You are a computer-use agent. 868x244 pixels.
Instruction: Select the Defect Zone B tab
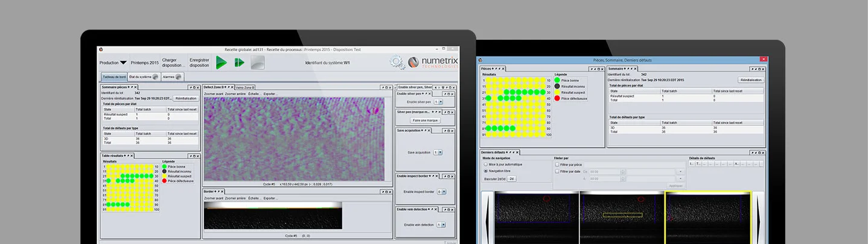218,87
